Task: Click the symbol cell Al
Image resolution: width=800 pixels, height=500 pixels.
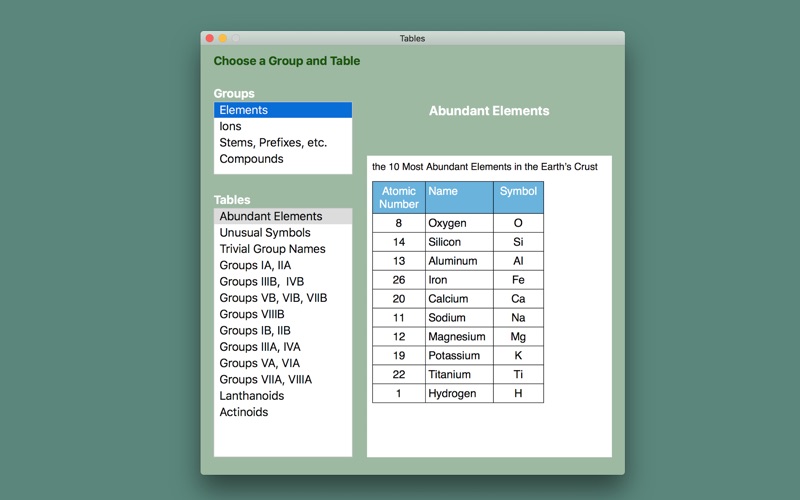Action: pos(518,261)
